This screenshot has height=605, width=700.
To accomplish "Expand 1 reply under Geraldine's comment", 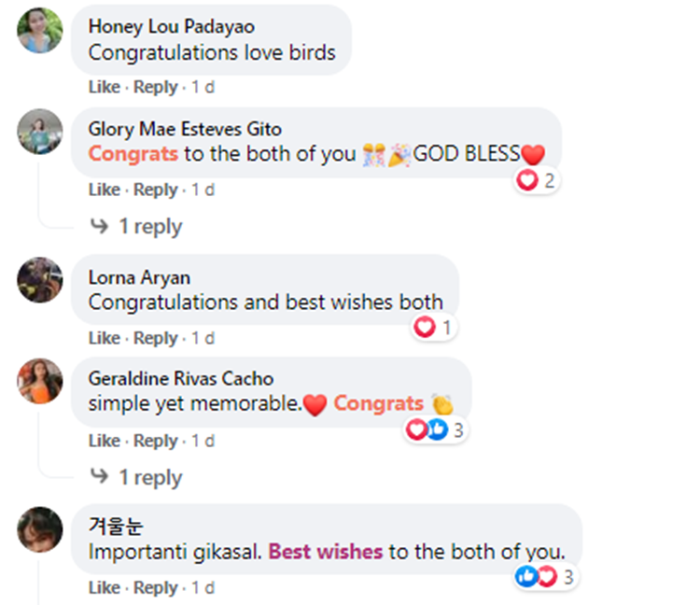I will point(136,477).
